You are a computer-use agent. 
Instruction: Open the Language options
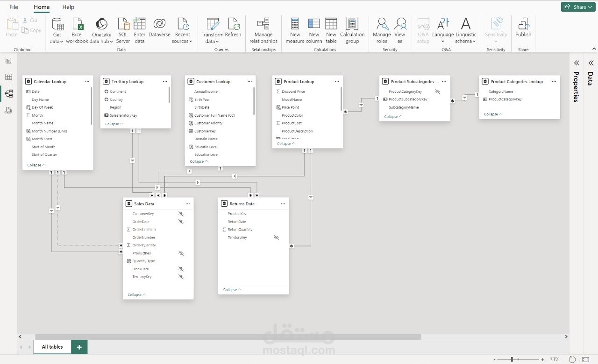pyautogui.click(x=443, y=31)
